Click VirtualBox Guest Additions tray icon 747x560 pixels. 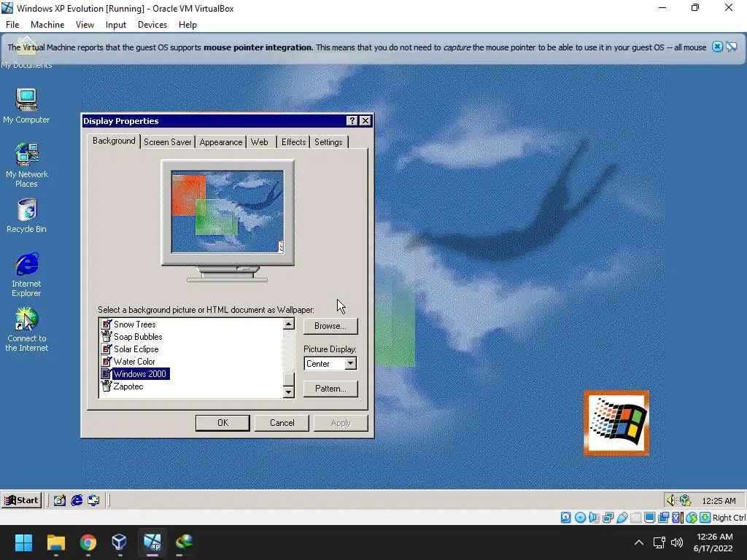point(685,500)
